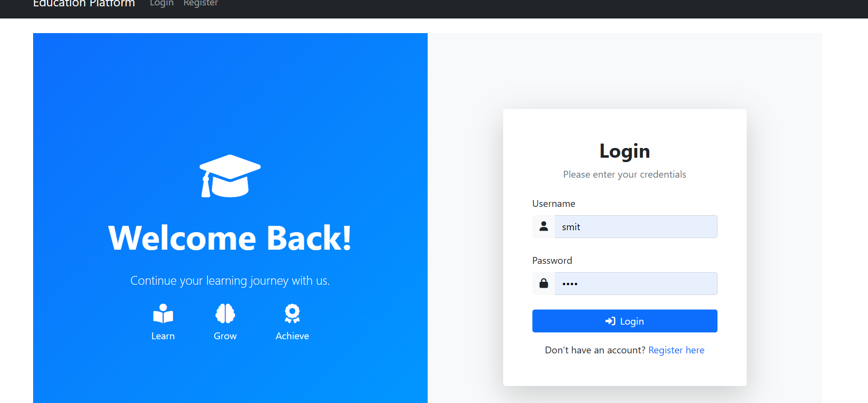
Task: Focus the Password input field
Action: (636, 284)
